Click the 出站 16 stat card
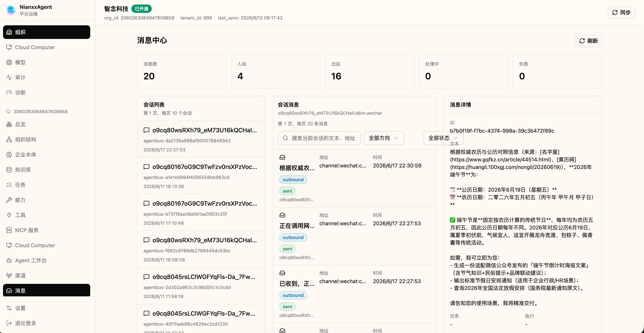 coord(369,71)
